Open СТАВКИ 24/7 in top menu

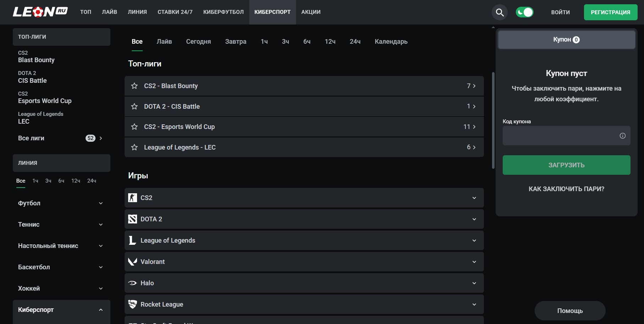pos(175,12)
